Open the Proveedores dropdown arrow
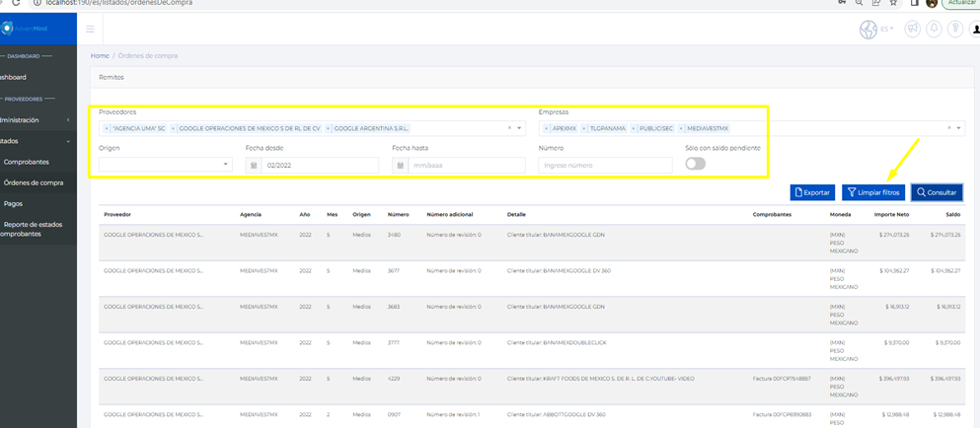This screenshot has height=428, width=980. point(519,128)
